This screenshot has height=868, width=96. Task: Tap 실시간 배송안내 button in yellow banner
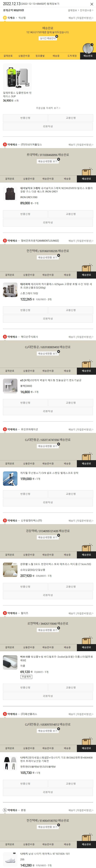click(x=48, y=38)
